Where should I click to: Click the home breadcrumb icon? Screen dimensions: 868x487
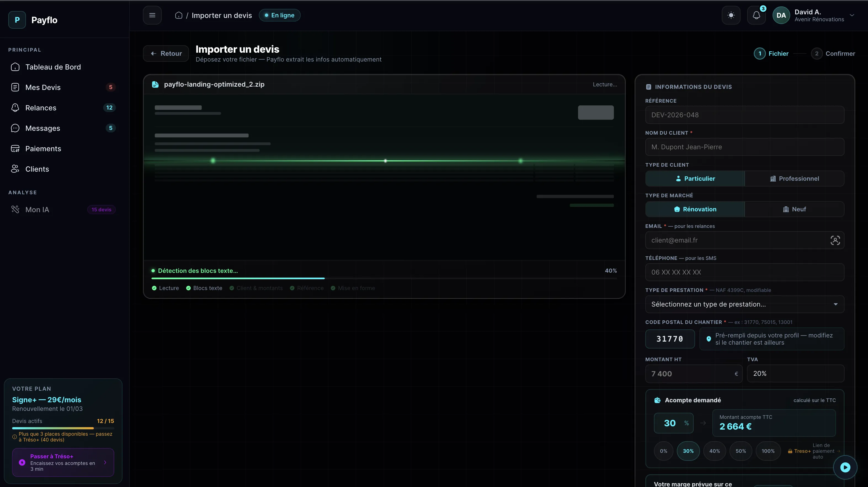click(x=179, y=15)
